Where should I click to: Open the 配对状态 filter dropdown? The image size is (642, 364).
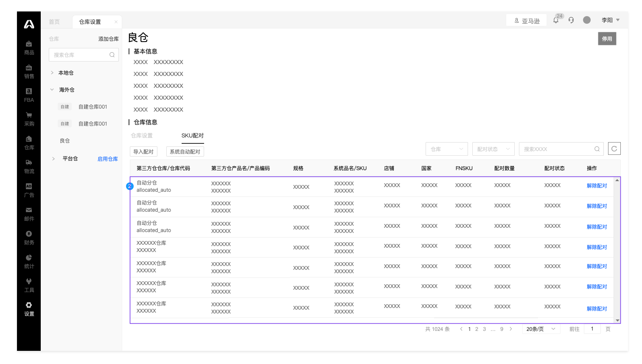[493, 149]
